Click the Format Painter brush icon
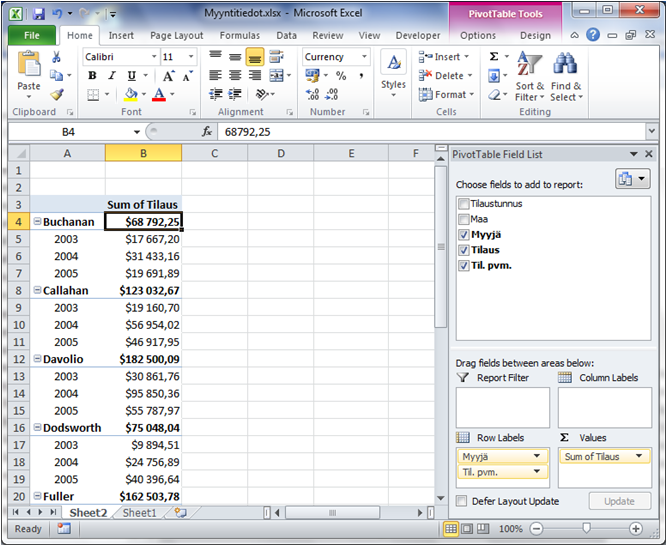 56,95
